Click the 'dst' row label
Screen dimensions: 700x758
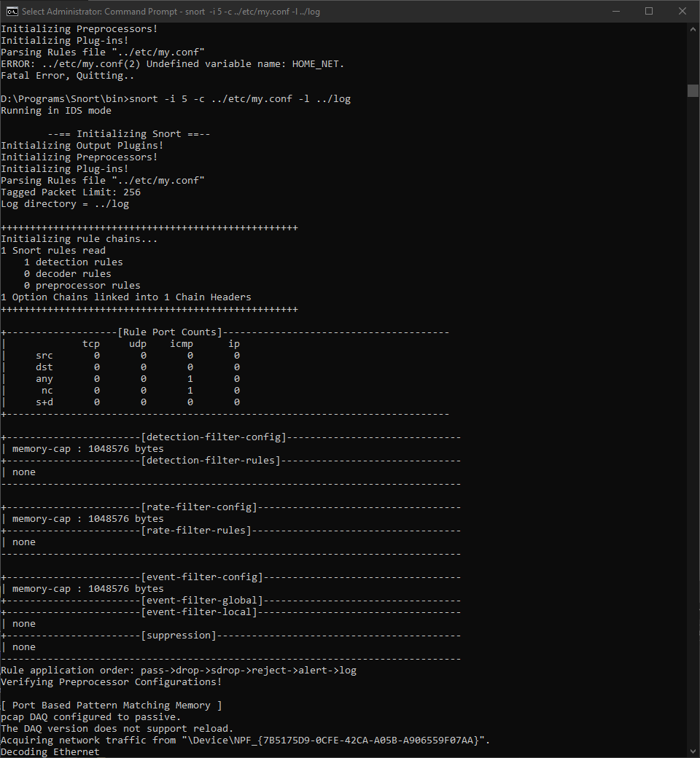point(44,367)
